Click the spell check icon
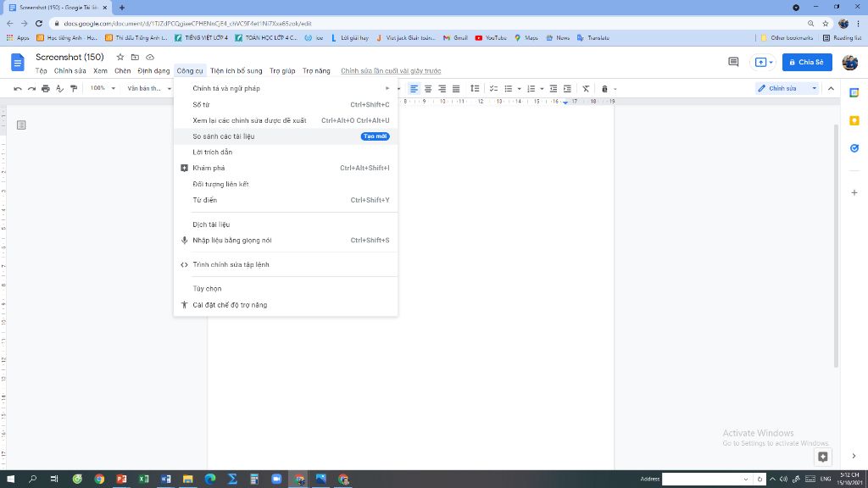 (60, 88)
